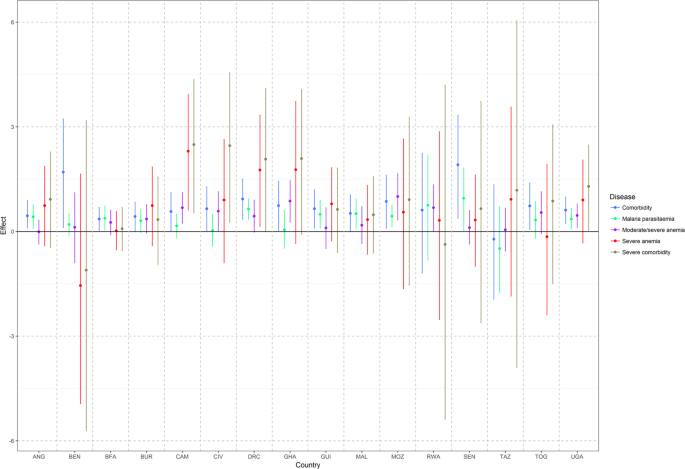The width and height of the screenshot is (685, 469).
Task: Click the blue Comorbidity point for SEN
Action: 458,165
